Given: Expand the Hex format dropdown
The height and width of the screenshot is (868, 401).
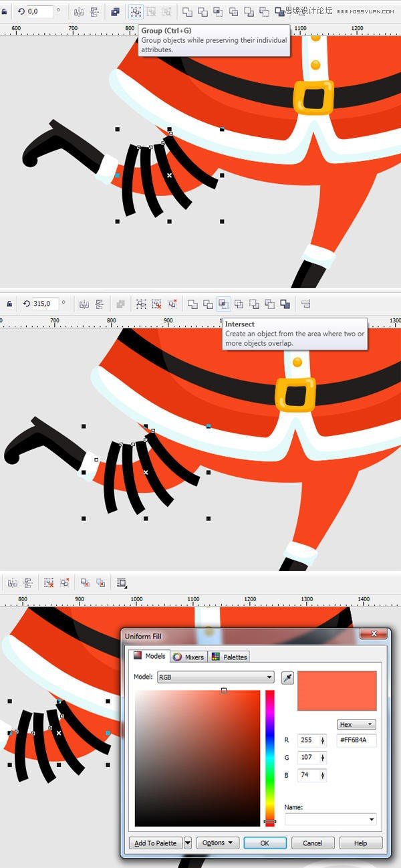Looking at the screenshot, I should click(x=356, y=724).
